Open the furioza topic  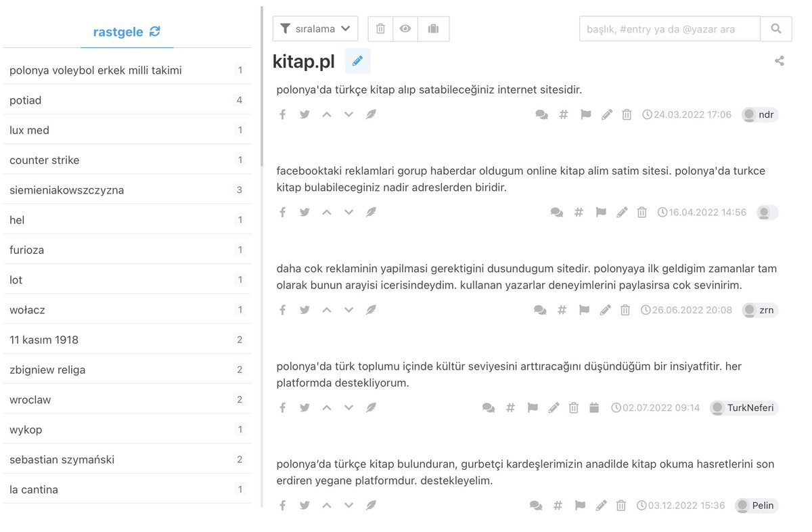pyautogui.click(x=127, y=250)
